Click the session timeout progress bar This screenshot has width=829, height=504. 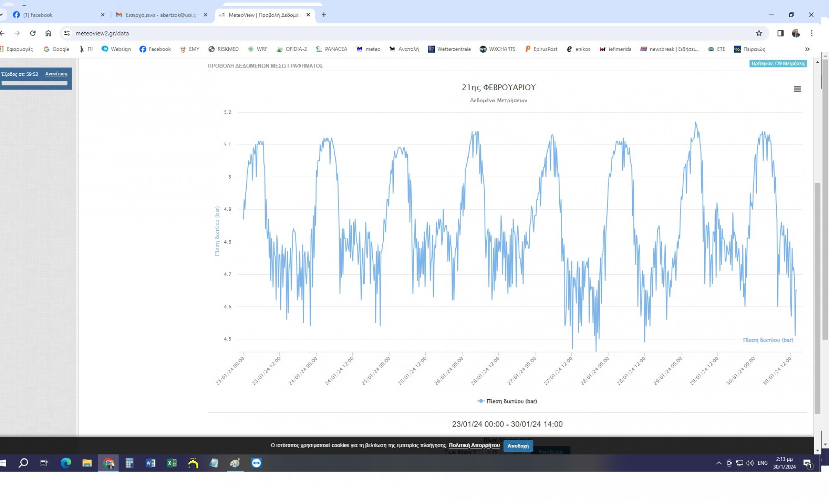[35, 83]
